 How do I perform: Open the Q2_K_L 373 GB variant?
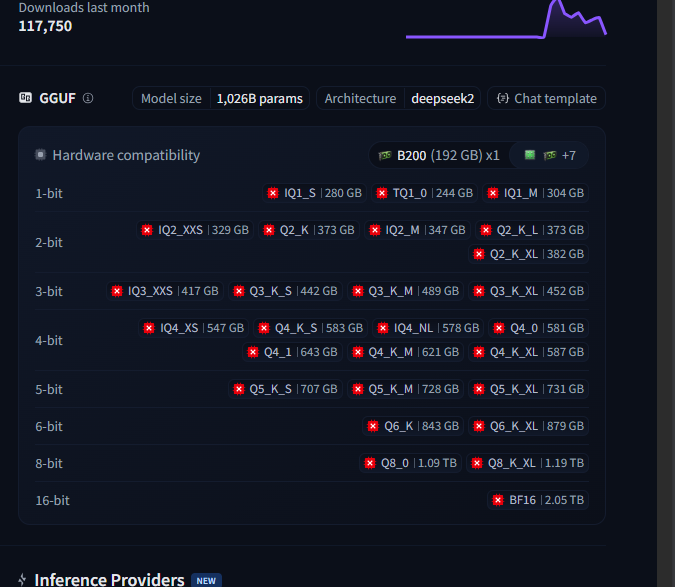(x=532, y=230)
